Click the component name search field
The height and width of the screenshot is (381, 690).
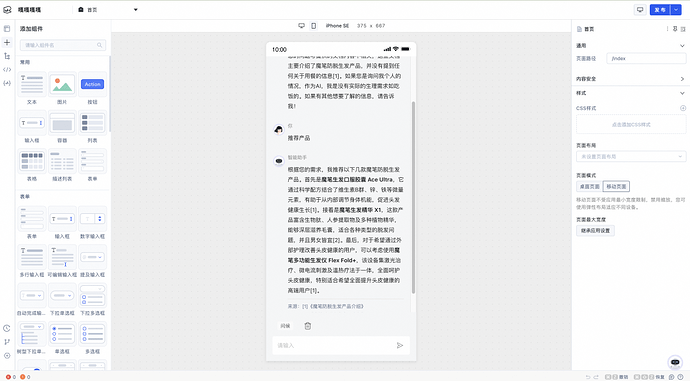pos(62,45)
